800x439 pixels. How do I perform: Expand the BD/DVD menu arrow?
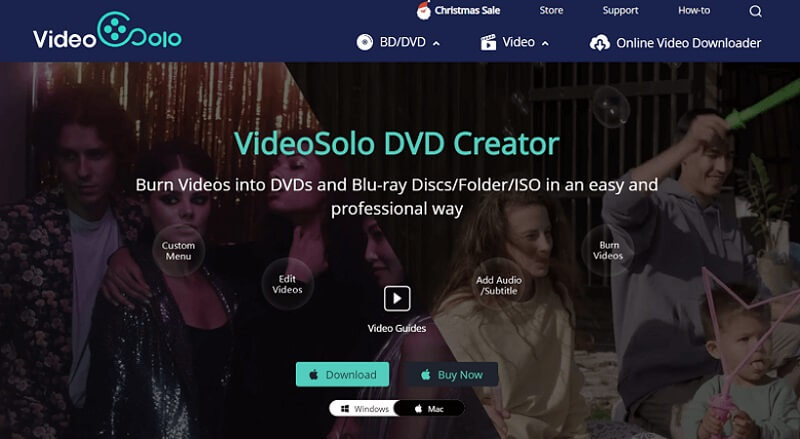[x=436, y=44]
